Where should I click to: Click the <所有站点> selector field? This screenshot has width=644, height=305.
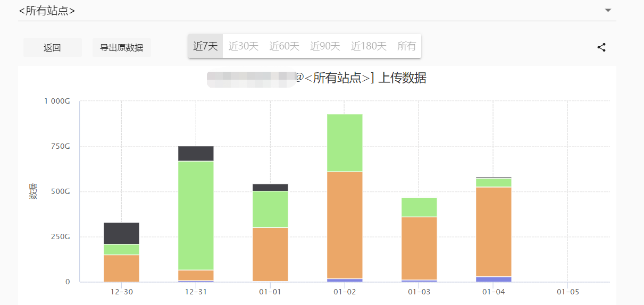pyautogui.click(x=317, y=11)
